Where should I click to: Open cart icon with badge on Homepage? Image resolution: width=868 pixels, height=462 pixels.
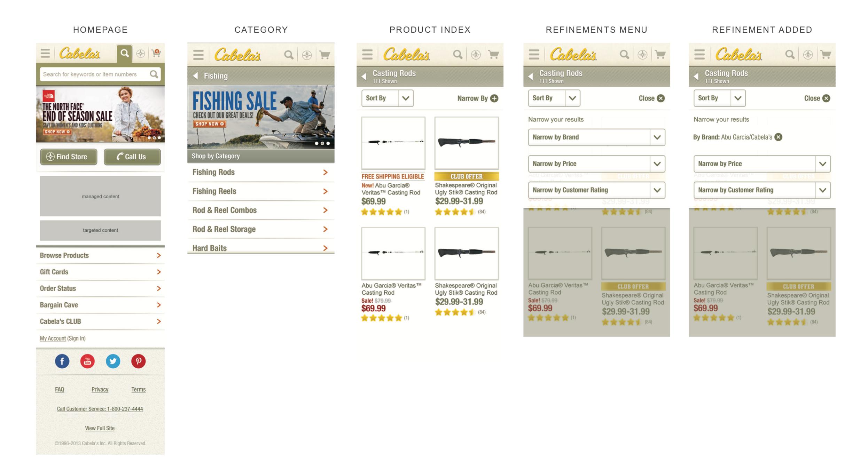156,53
